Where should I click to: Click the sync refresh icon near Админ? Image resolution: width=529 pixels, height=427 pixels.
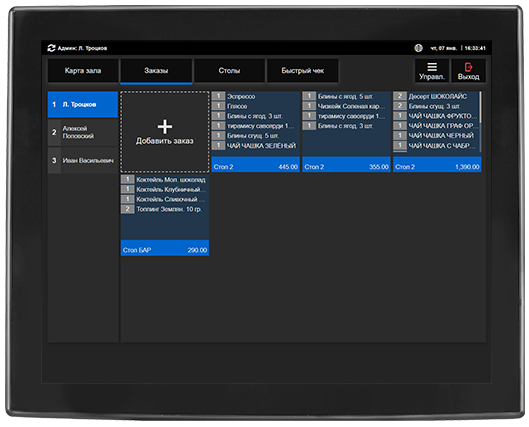click(51, 48)
